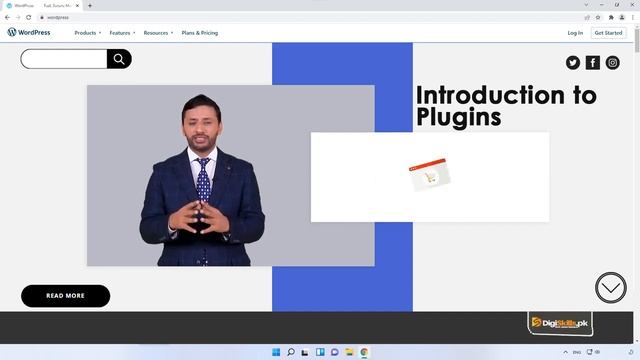Click the Log In link
The image size is (640, 360).
coord(575,33)
